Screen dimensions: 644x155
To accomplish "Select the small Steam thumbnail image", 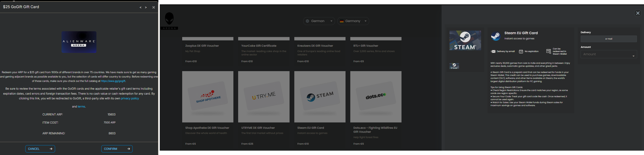I will [x=454, y=66].
